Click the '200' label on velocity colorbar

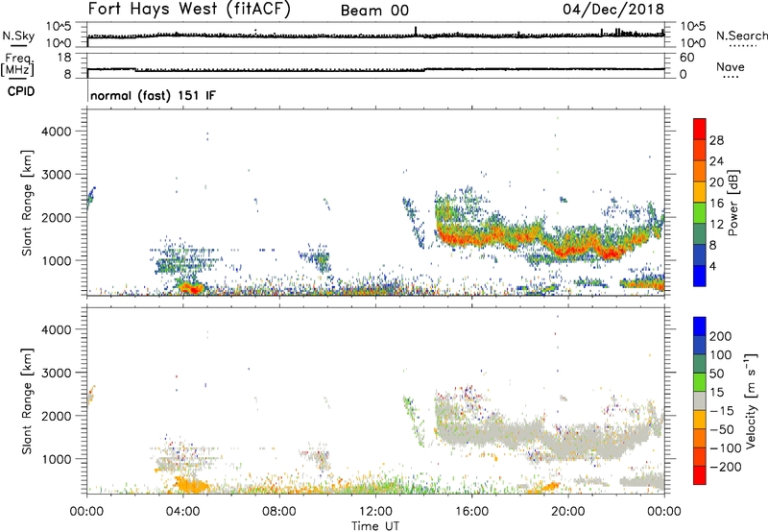pos(721,336)
